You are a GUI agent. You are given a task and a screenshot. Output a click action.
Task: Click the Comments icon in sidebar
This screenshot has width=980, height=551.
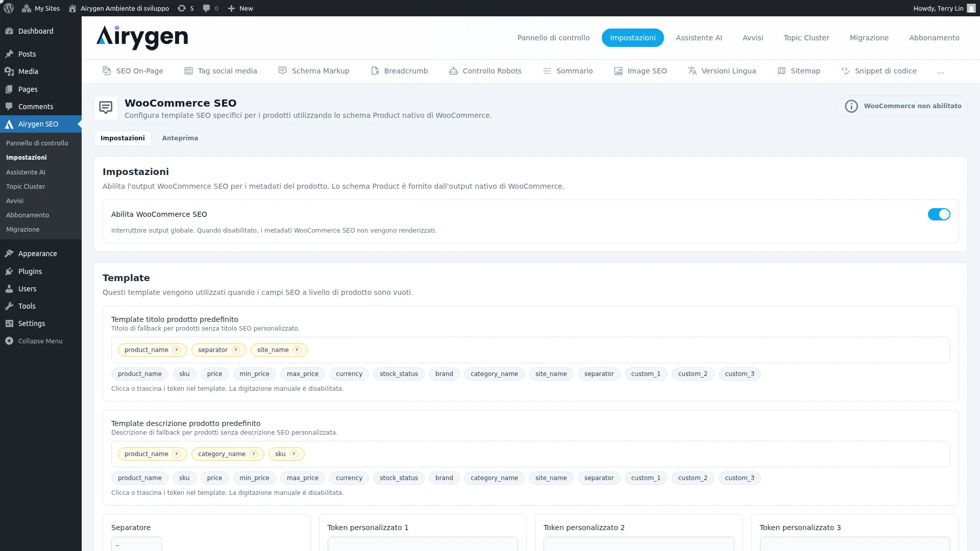[x=9, y=107]
